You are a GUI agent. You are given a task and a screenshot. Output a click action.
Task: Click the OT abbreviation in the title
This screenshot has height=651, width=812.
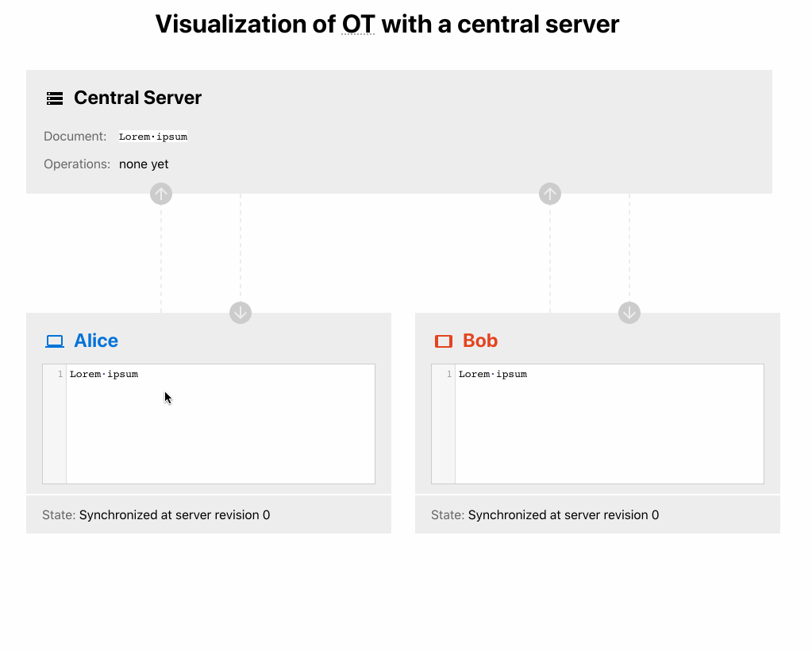pos(358,25)
